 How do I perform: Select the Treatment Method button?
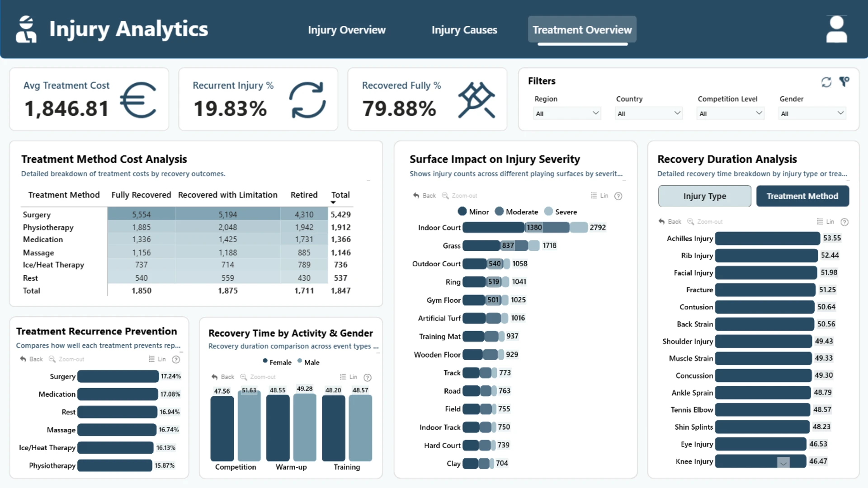[x=802, y=196]
